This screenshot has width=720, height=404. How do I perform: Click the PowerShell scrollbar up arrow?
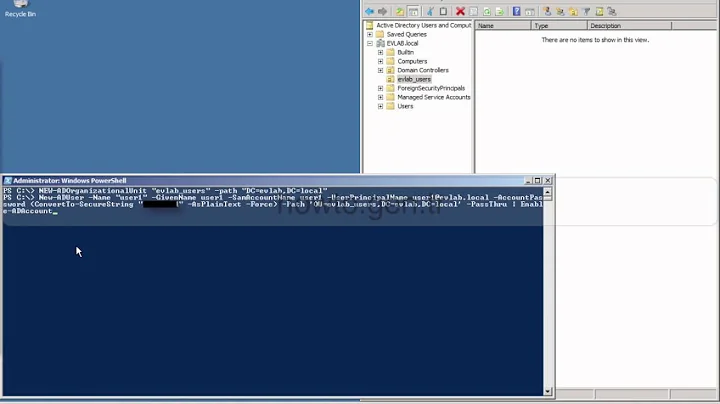click(547, 192)
